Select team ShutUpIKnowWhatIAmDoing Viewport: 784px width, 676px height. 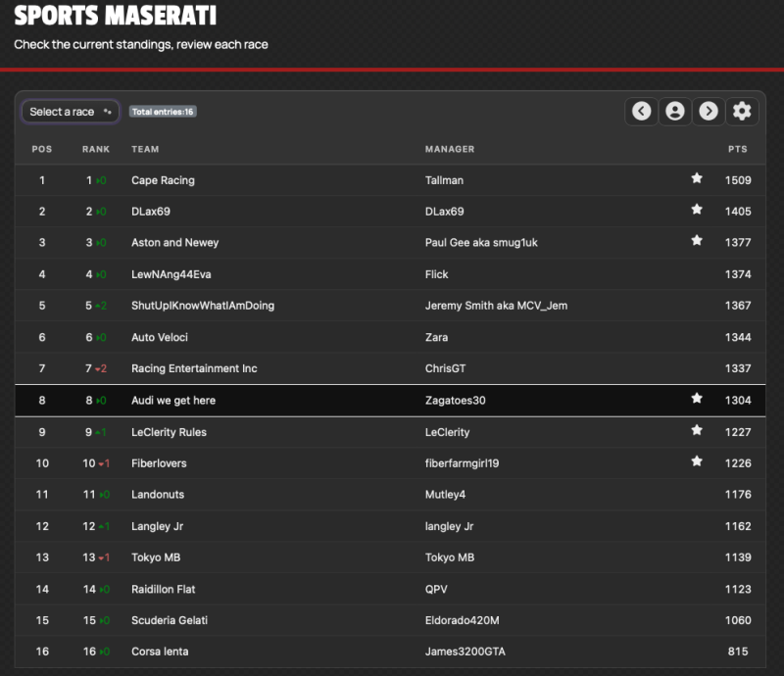pyautogui.click(x=203, y=306)
